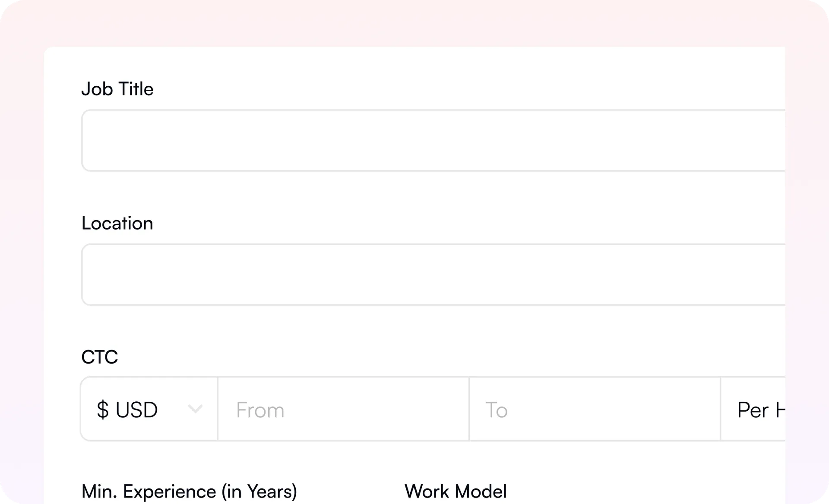
Task: Click the Per H text in the CTC row
Action: pyautogui.click(x=761, y=410)
